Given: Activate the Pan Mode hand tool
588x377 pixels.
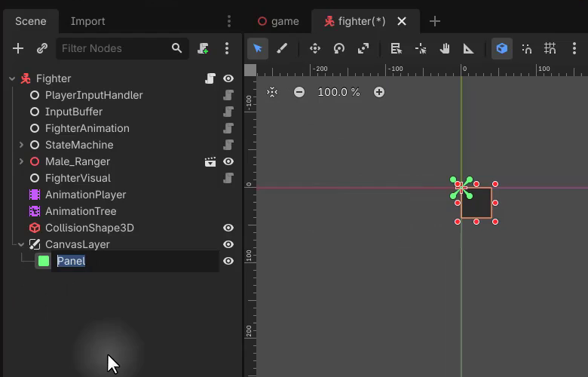Looking at the screenshot, I should tap(445, 48).
